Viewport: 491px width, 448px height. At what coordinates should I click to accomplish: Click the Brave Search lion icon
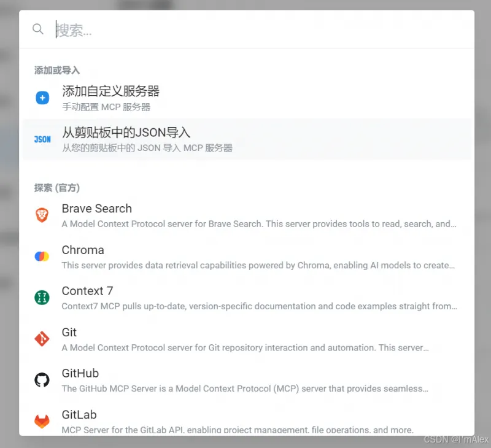pyautogui.click(x=42, y=215)
